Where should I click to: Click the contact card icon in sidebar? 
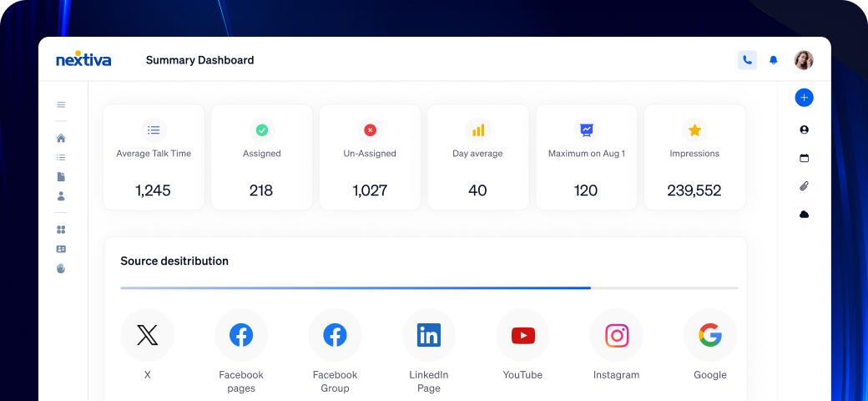click(61, 249)
